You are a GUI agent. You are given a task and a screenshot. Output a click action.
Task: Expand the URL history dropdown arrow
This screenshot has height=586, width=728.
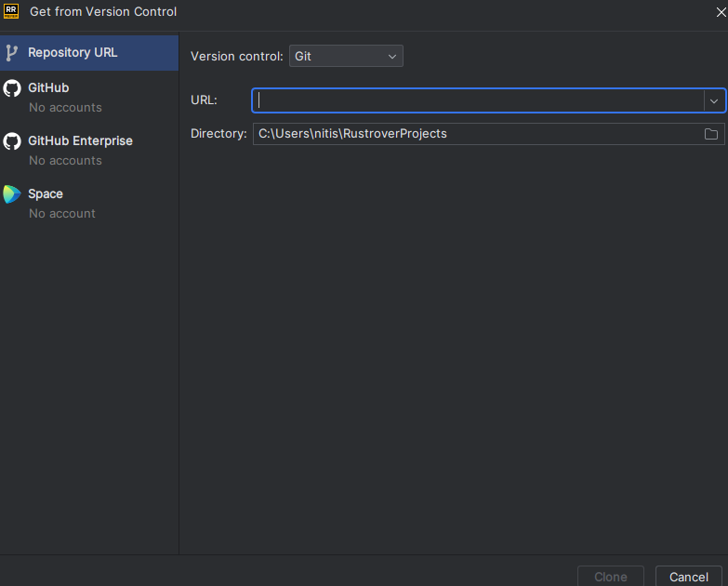click(714, 100)
